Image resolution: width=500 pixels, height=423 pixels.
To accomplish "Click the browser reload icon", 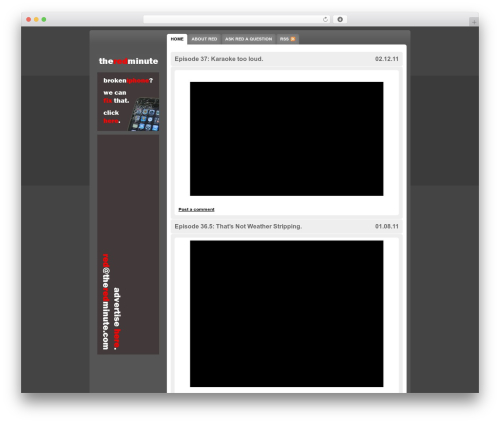I will (x=325, y=19).
